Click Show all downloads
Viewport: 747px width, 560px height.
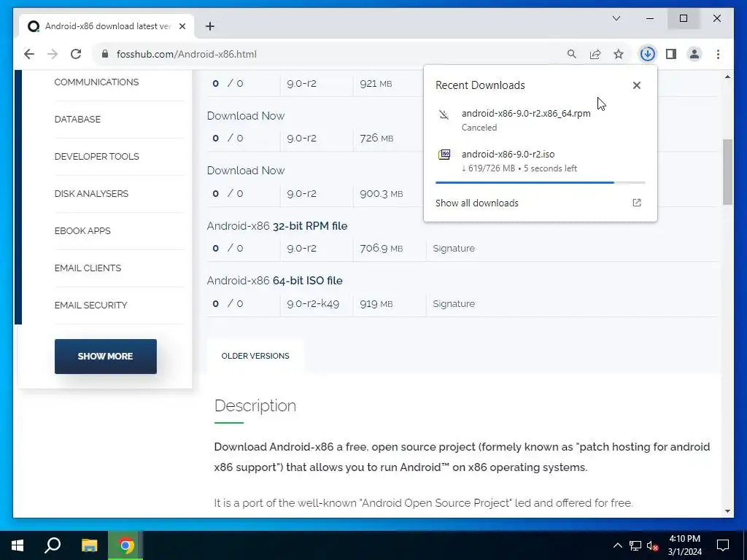point(477,203)
